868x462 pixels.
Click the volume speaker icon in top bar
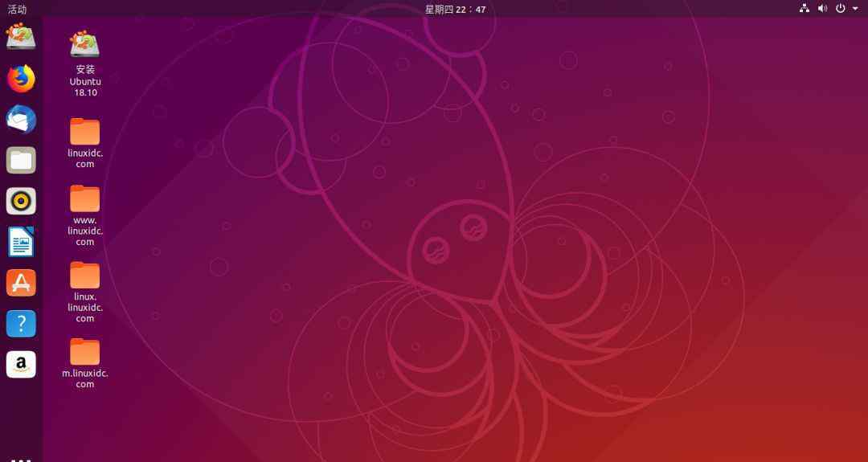tap(823, 8)
